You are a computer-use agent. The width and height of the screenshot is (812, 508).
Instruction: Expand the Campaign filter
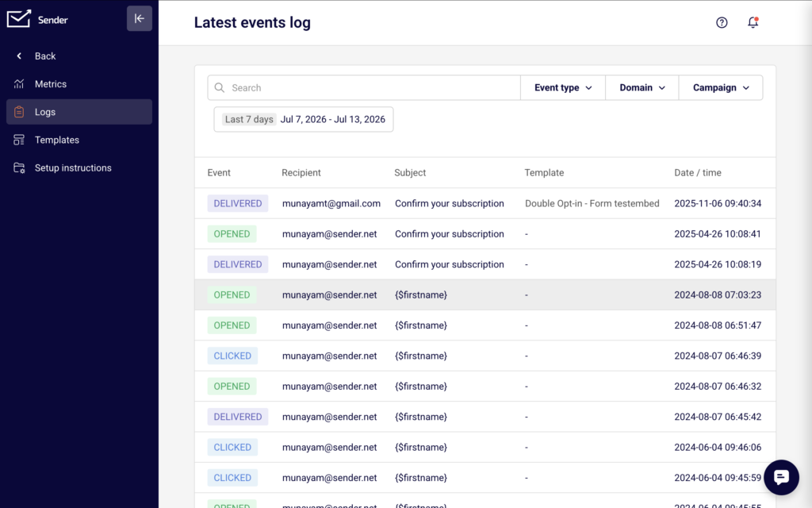point(721,87)
